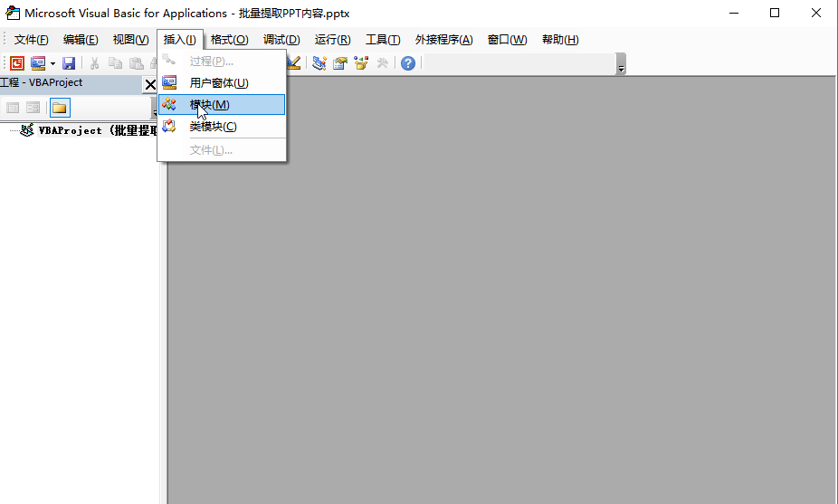Click the Copy toolbar icon

click(x=116, y=63)
